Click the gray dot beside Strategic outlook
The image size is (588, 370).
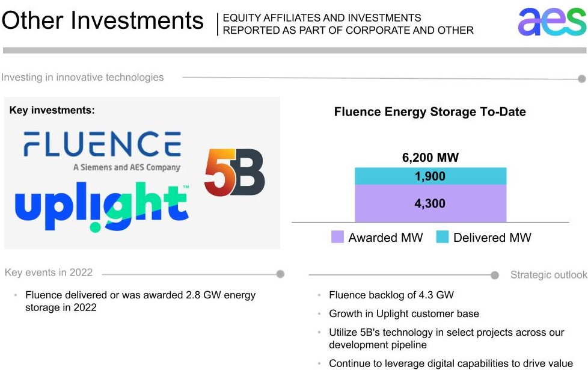pyautogui.click(x=494, y=275)
